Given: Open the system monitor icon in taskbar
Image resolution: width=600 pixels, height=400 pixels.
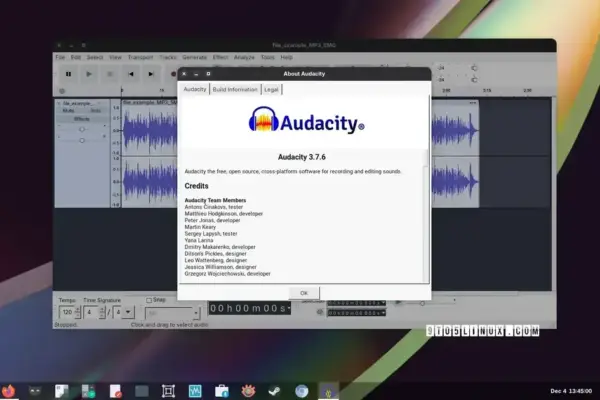Looking at the screenshot, I should tap(195, 391).
